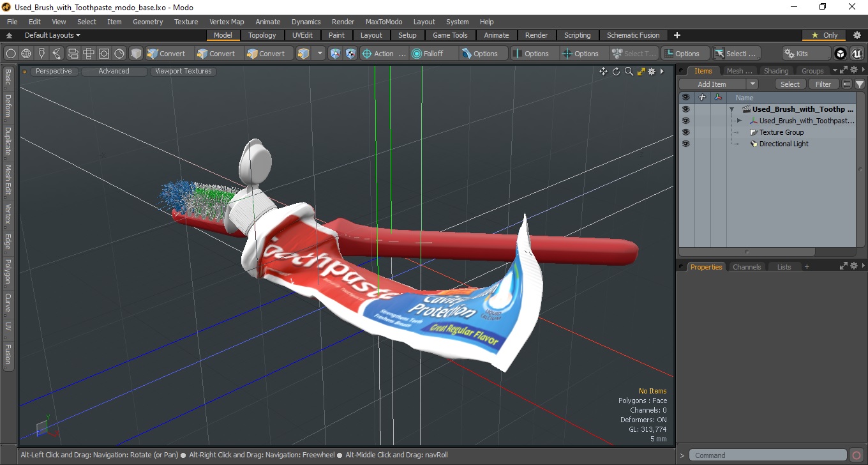
Task: Collapse the Used_Brush_with_Toothp scene tree
Action: (732, 109)
